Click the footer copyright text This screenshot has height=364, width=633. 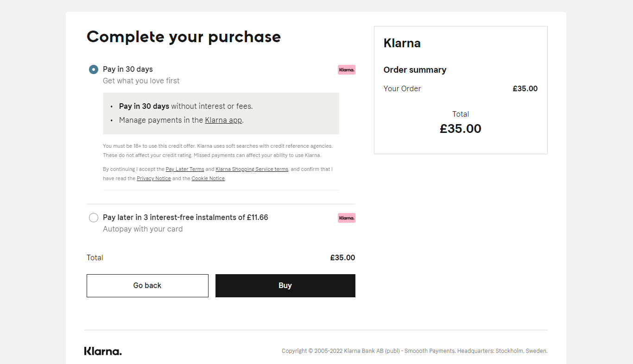[x=415, y=351]
